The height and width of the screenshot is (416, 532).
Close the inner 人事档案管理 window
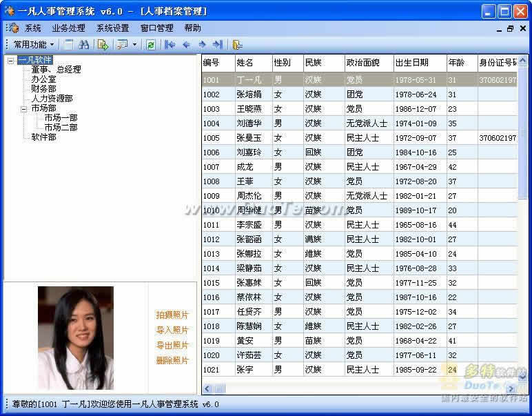[523, 28]
